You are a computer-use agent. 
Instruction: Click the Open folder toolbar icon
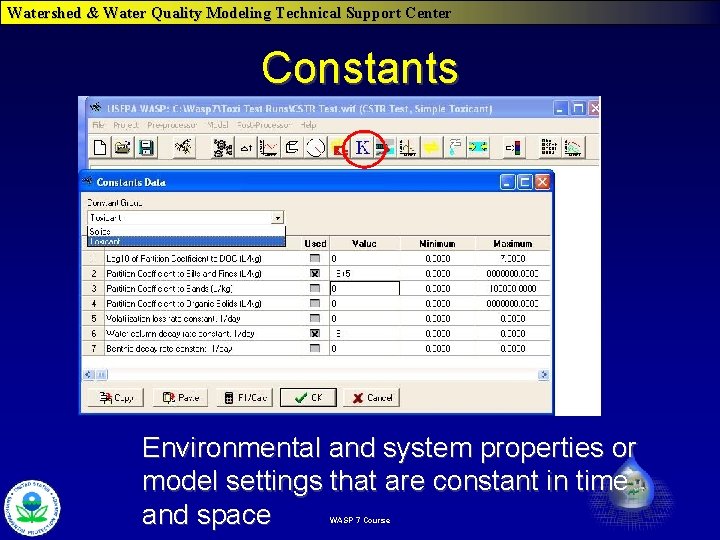coord(123,147)
